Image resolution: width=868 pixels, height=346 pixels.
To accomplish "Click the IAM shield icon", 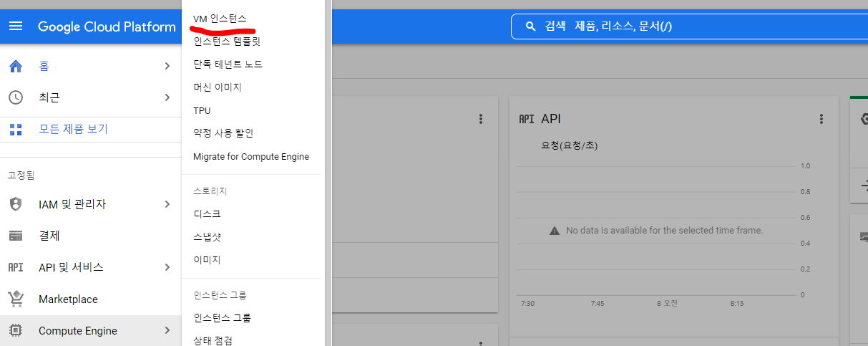I will pos(16,204).
